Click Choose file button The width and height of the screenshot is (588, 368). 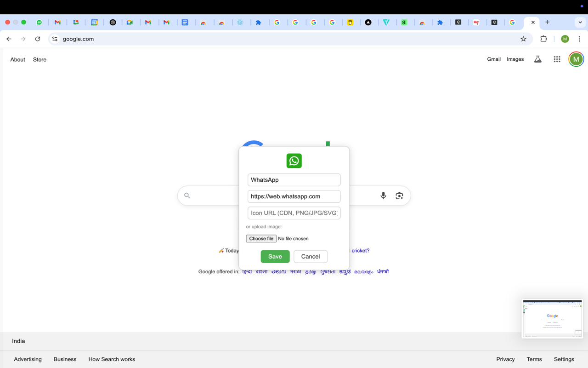pyautogui.click(x=261, y=239)
